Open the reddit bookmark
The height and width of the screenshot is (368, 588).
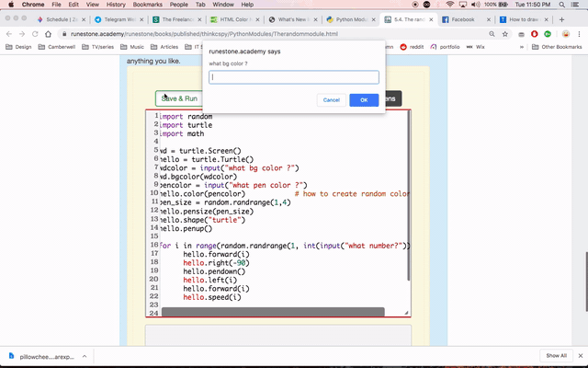tap(412, 47)
